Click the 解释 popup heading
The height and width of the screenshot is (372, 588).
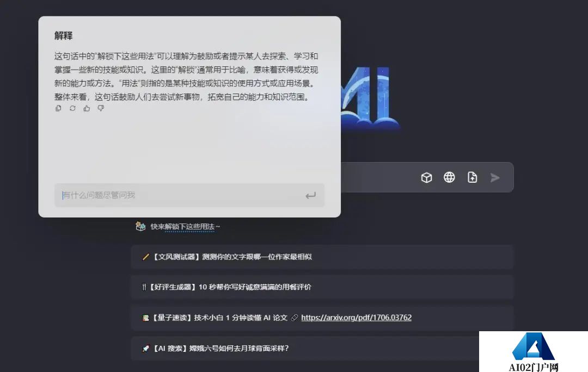pos(63,35)
